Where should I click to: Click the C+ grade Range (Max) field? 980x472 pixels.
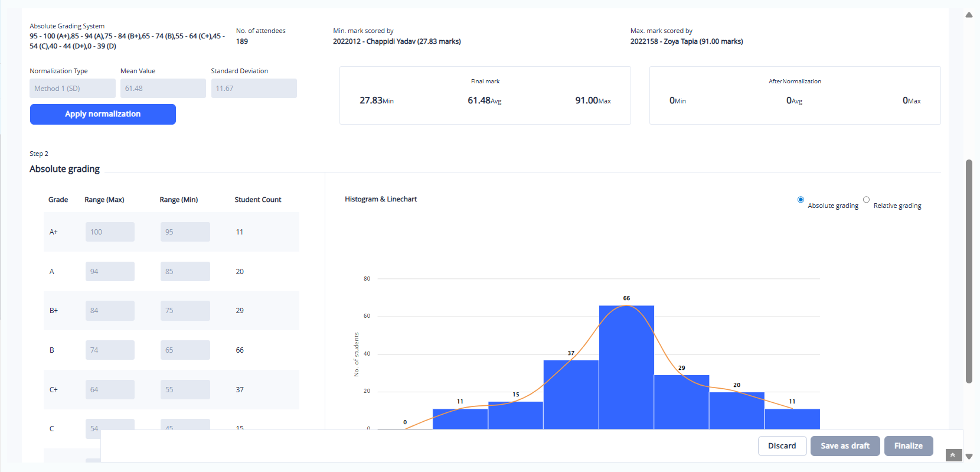coord(110,390)
